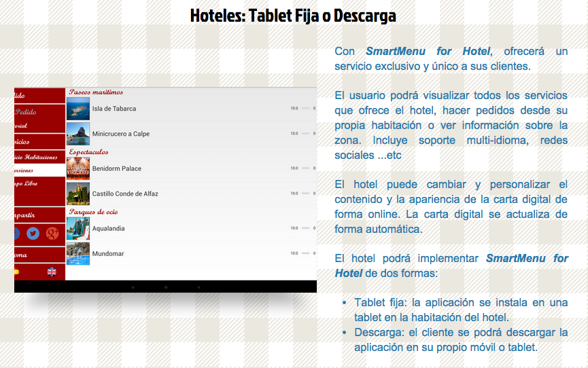Image resolution: width=588 pixels, height=368 pixels.
Task: Click the Google Plus share icon
Action: (x=52, y=234)
